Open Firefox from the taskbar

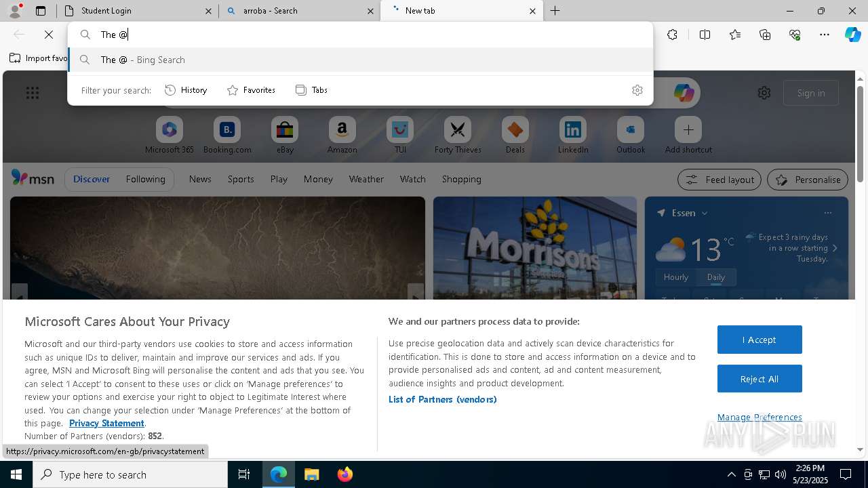tap(344, 474)
